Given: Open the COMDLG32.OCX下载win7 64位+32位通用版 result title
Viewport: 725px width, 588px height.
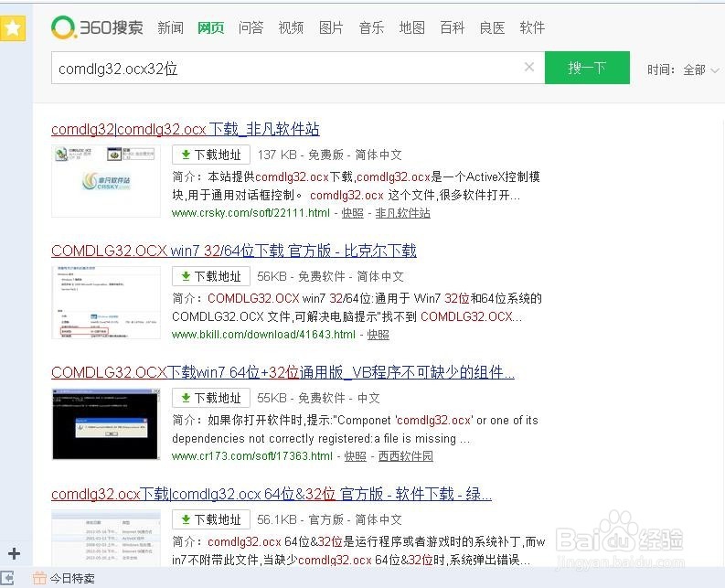Looking at the screenshot, I should [x=283, y=372].
